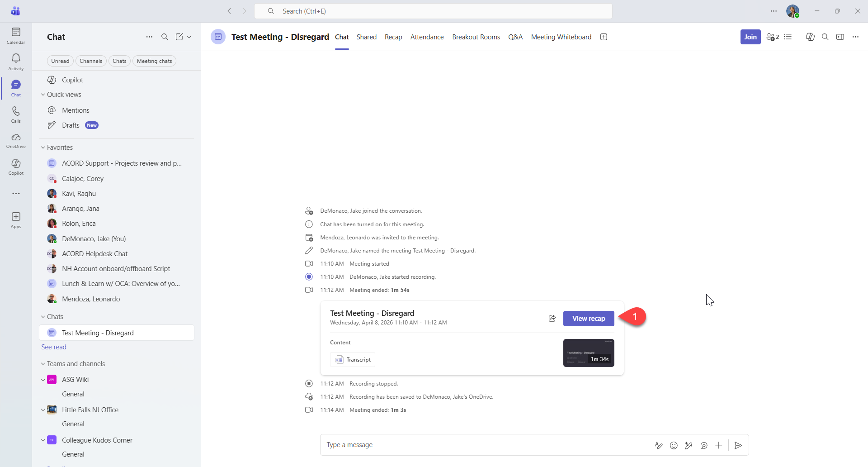This screenshot has width=868, height=467.
Task: Open OneDrive in the app bar
Action: (16, 140)
